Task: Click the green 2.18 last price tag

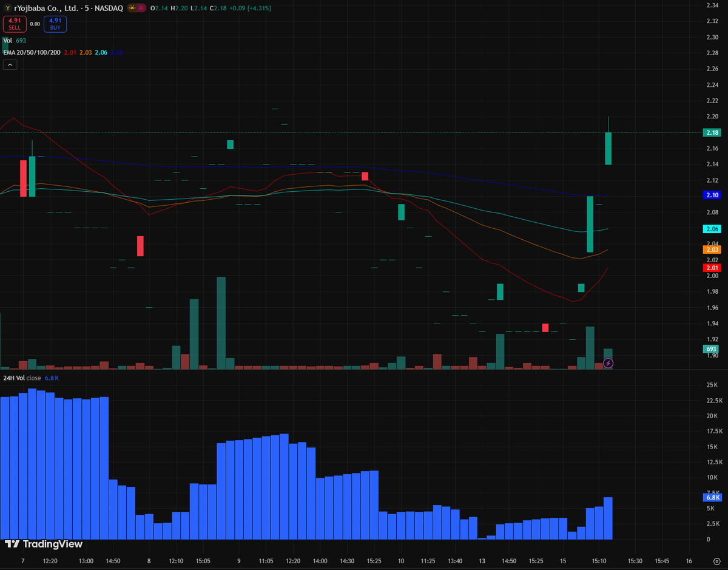Action: 712,132
